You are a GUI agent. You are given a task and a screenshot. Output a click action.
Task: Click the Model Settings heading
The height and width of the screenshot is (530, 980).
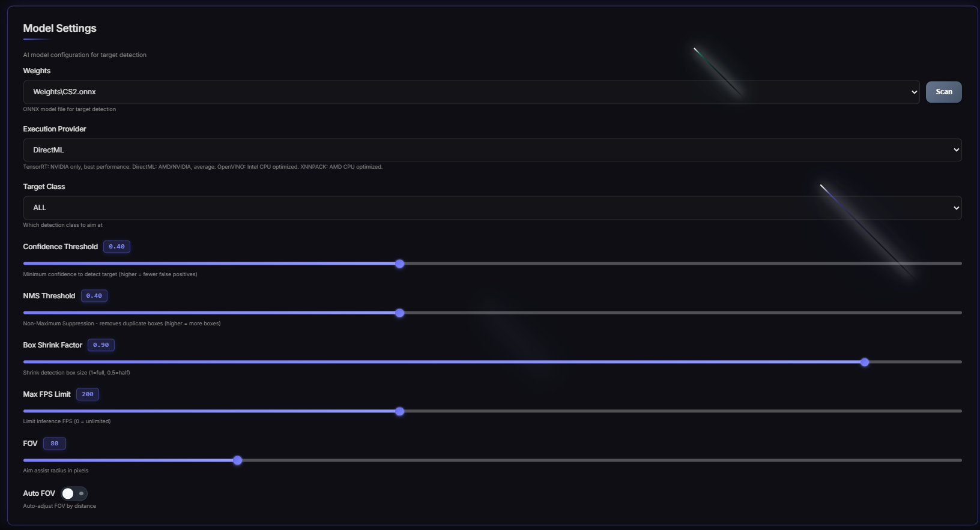tap(59, 28)
